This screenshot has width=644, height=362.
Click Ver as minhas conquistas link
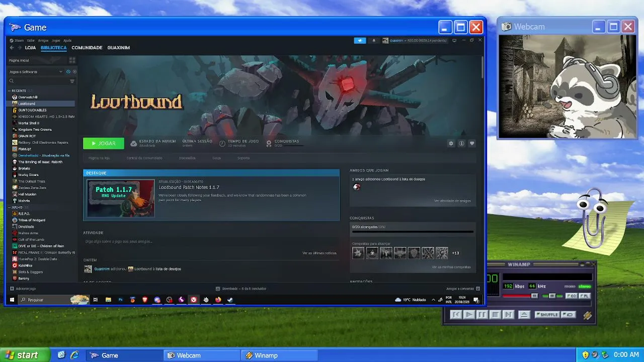[x=451, y=267]
